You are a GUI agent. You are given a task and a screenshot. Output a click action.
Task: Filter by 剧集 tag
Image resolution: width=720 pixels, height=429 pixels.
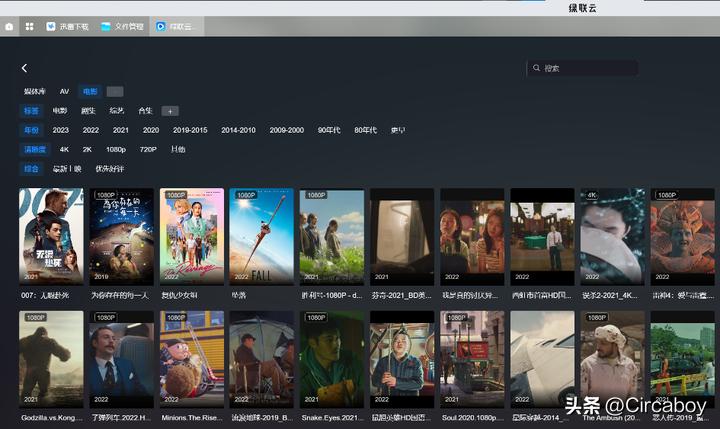[88, 111]
